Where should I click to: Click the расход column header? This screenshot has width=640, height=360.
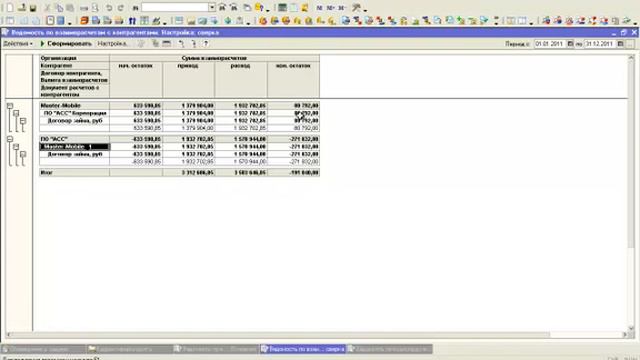pos(240,66)
